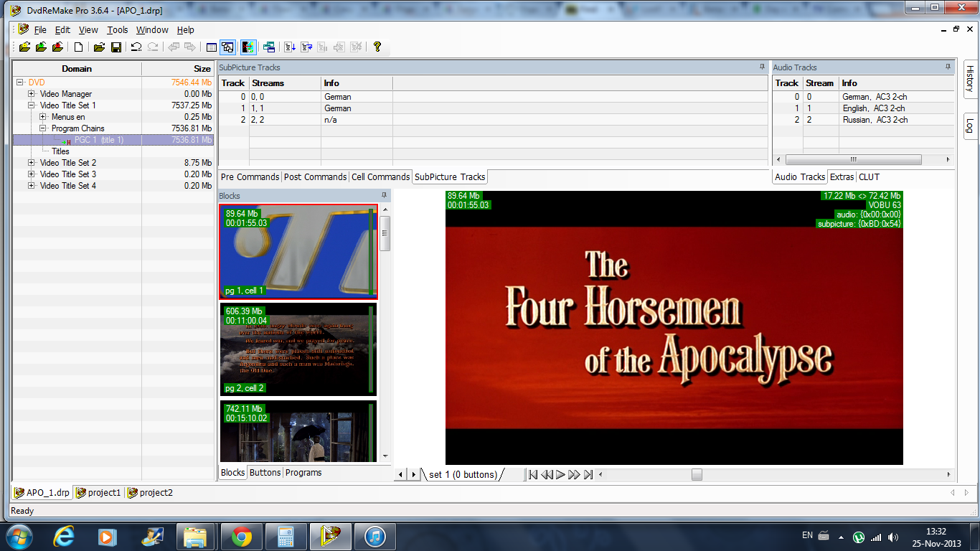Viewport: 980px width, 551px height.
Task: Jump to last frame in preview
Action: coord(588,474)
